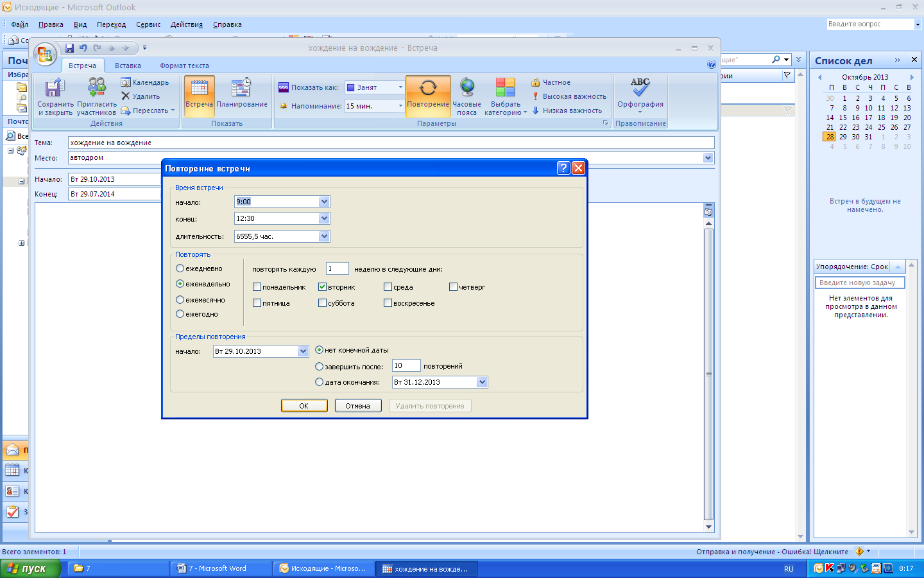Click Отмена cancel button

pos(358,406)
